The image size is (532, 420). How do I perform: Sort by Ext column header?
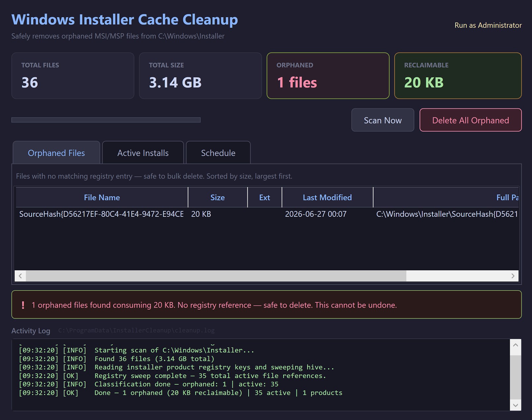point(265,197)
